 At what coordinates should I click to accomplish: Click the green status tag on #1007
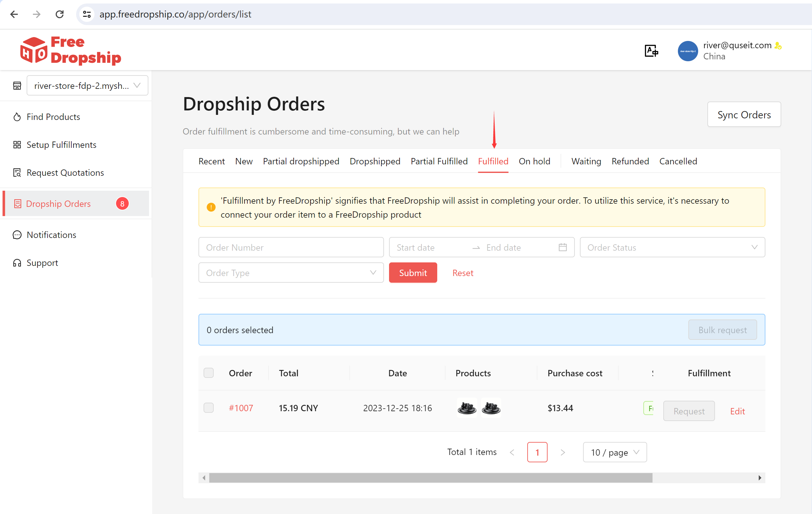pyautogui.click(x=648, y=408)
